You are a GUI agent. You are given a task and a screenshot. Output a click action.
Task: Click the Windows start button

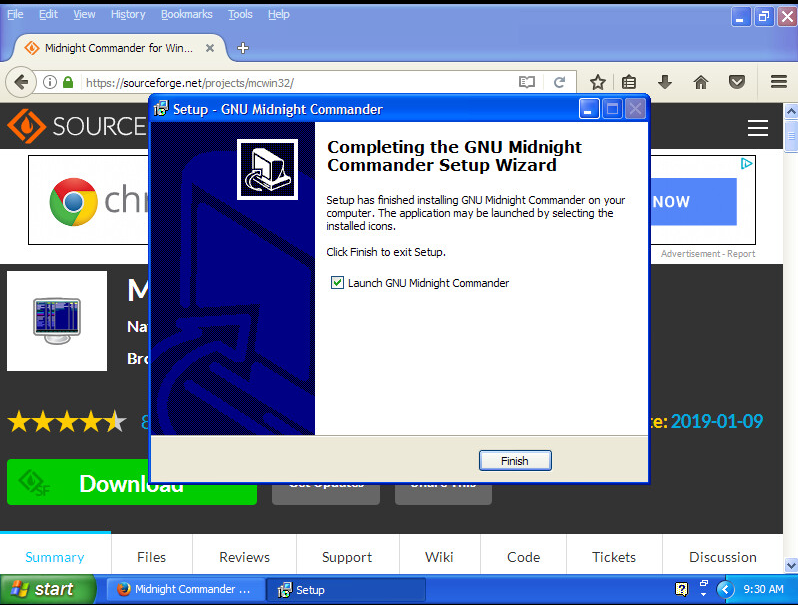coord(47,589)
